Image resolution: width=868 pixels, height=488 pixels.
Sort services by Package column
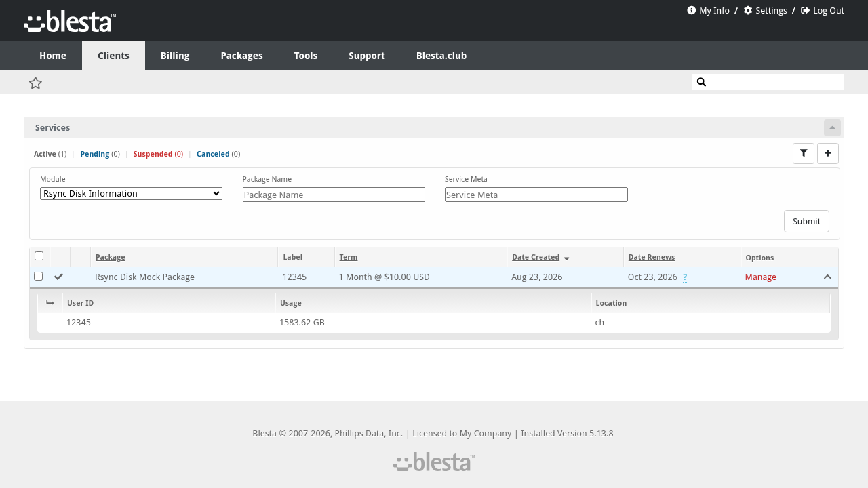point(111,258)
